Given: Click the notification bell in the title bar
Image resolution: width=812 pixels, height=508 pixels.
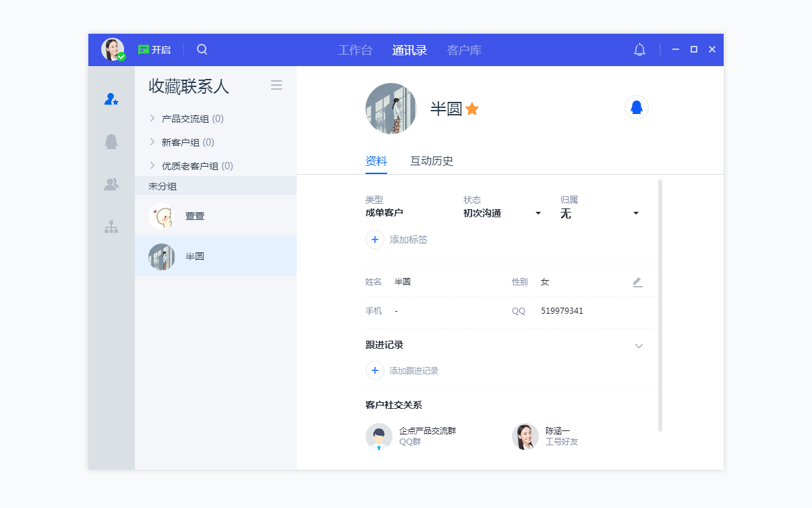Looking at the screenshot, I should point(638,49).
